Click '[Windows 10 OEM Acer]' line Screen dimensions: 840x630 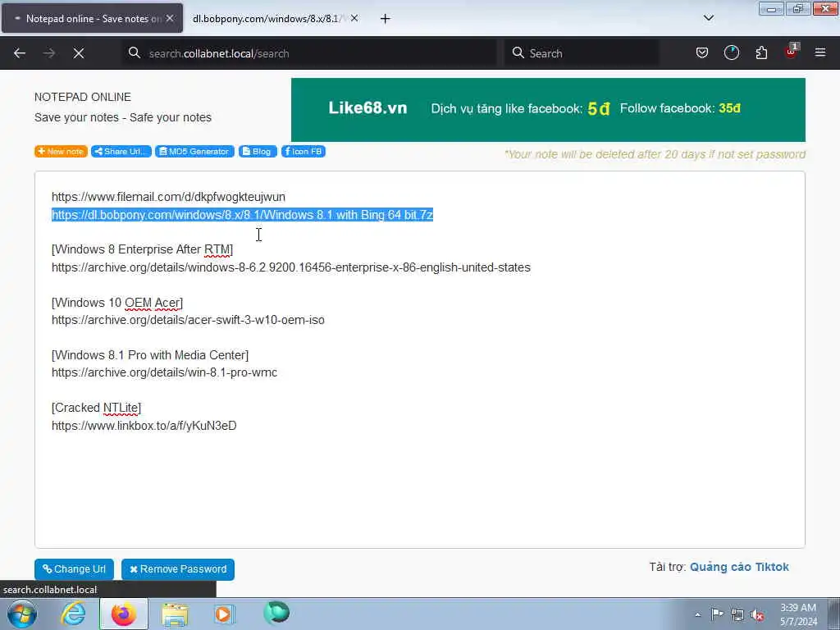(117, 303)
